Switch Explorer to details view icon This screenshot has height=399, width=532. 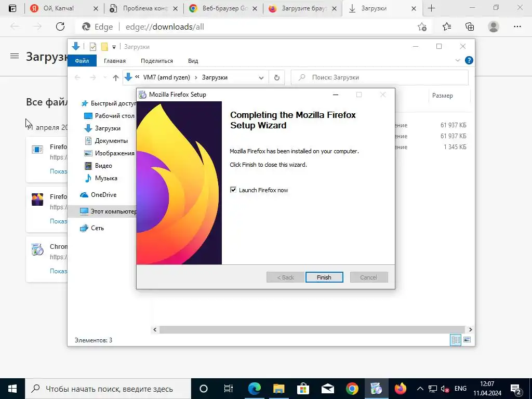click(456, 340)
